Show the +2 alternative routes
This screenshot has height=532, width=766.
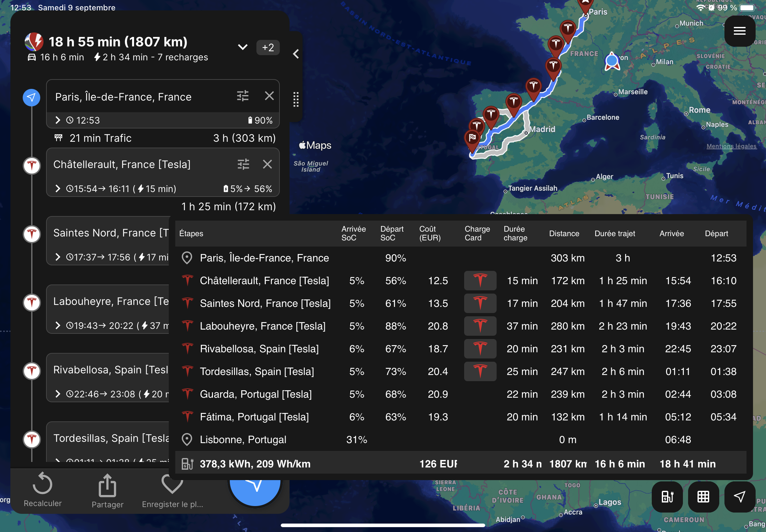268,47
